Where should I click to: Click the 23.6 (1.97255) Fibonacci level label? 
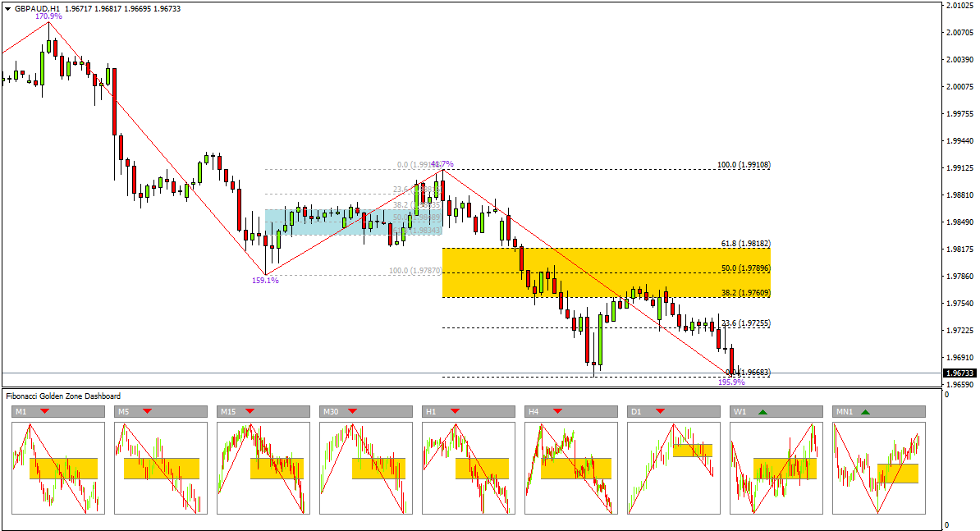(x=745, y=323)
